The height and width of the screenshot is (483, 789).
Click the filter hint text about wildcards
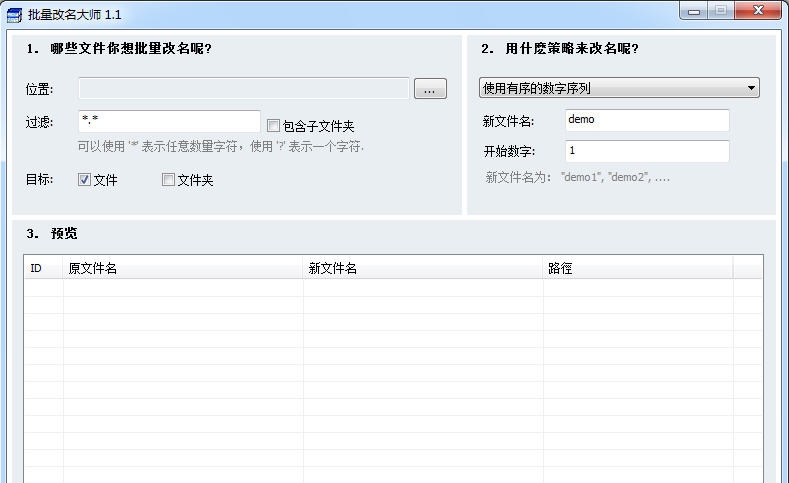(220, 146)
